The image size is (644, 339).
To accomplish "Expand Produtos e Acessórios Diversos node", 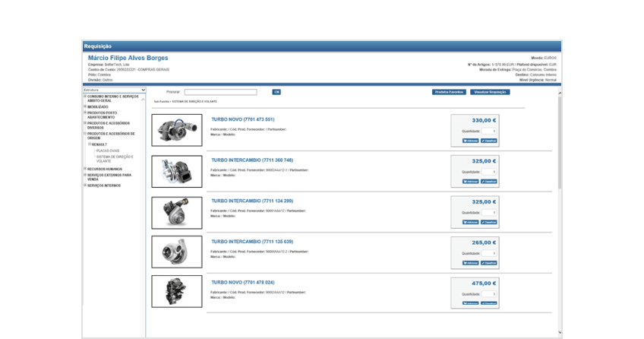I will point(85,123).
